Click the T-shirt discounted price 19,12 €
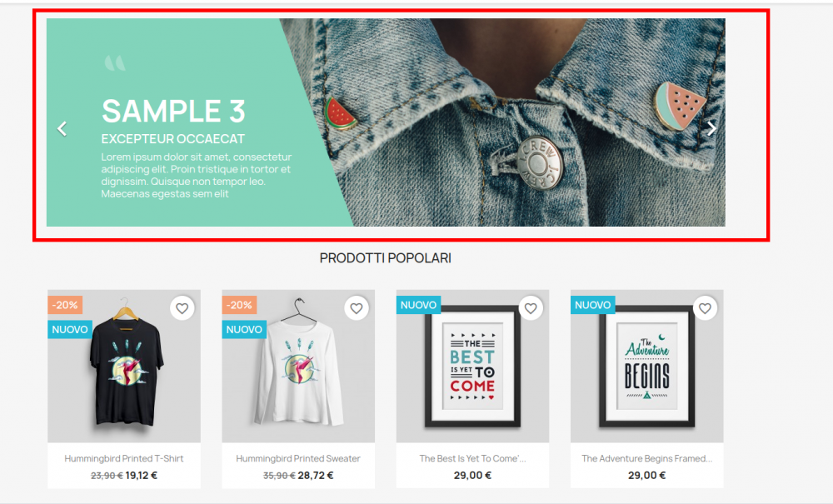The image size is (833, 504). point(142,476)
